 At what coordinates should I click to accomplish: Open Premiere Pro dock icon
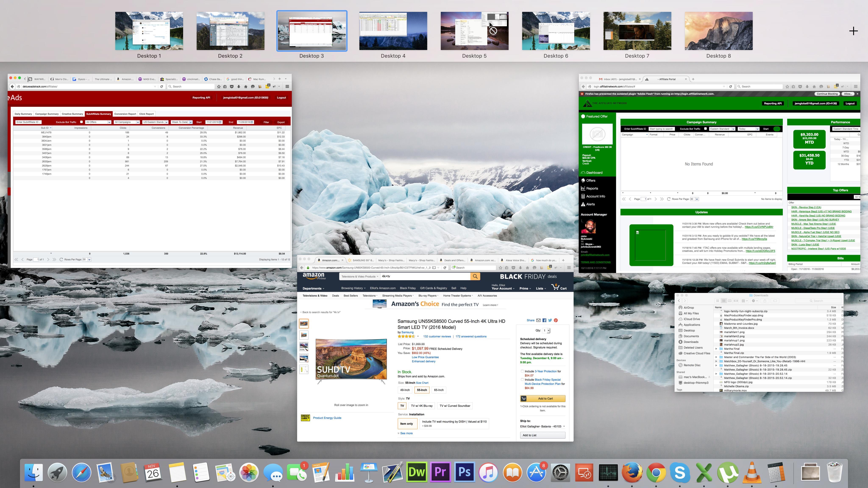(x=440, y=472)
